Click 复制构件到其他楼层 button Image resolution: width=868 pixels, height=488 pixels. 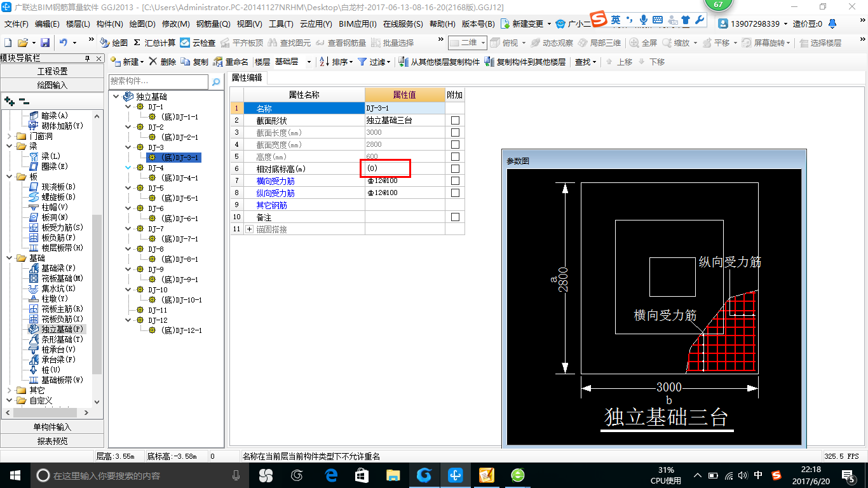525,62
